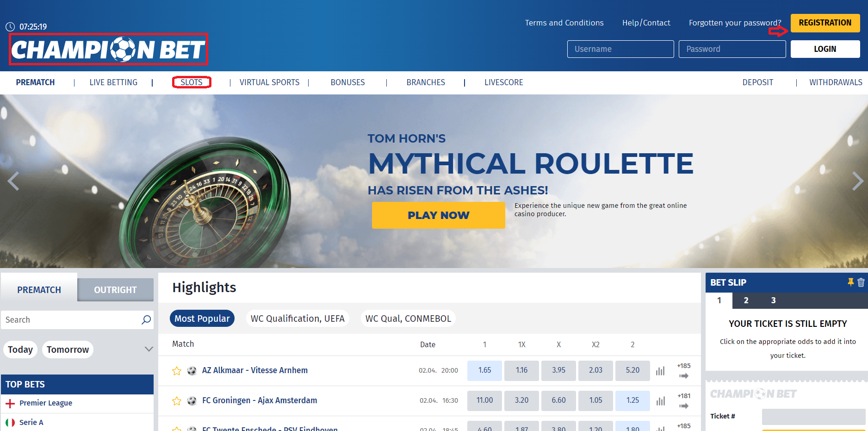Switch to the OUTRIGHT tab
The width and height of the screenshot is (868, 431).
click(115, 290)
